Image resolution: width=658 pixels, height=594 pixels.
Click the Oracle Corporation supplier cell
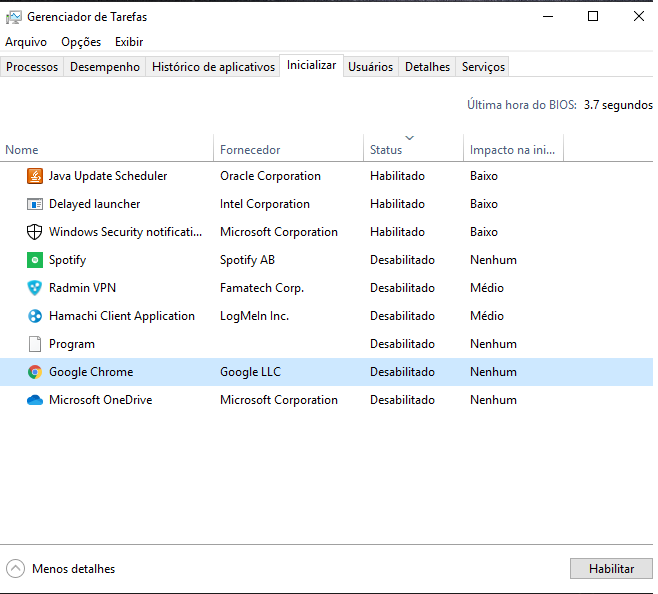[x=270, y=176]
